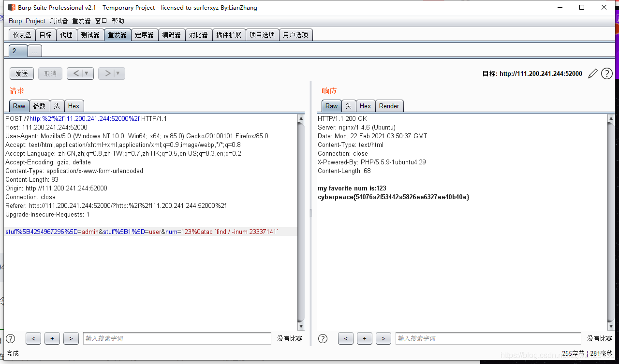Viewport: 619px width, 364px height.
Task: Close repeater tab 2 with the x
Action: (21, 51)
